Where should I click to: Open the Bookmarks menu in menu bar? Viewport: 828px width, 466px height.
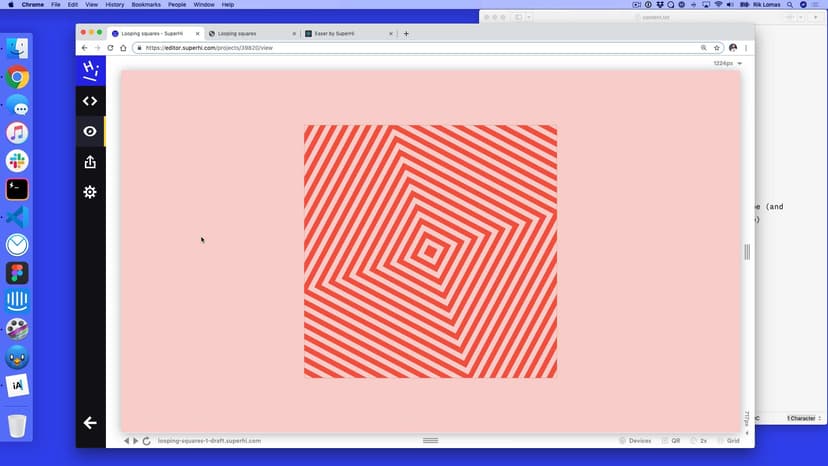[x=146, y=5]
